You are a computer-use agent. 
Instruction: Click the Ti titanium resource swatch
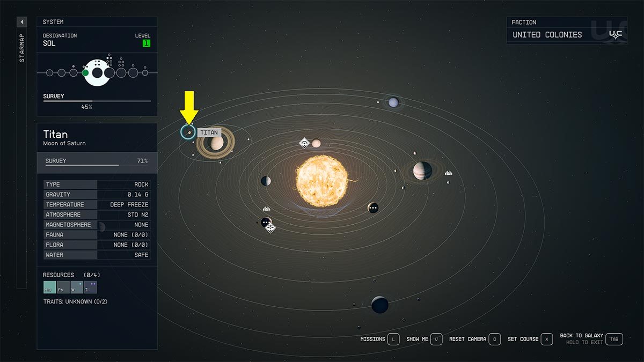[x=91, y=287]
